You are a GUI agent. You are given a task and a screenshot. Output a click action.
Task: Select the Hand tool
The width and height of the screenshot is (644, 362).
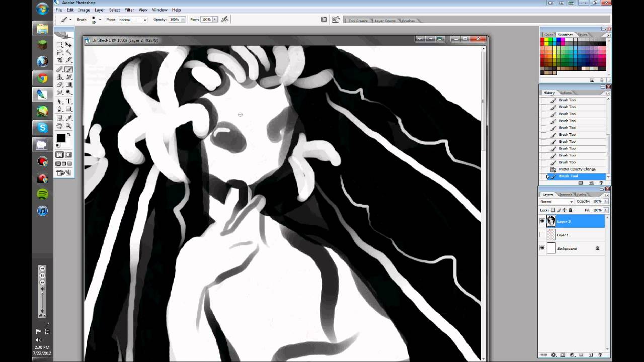coord(59,126)
